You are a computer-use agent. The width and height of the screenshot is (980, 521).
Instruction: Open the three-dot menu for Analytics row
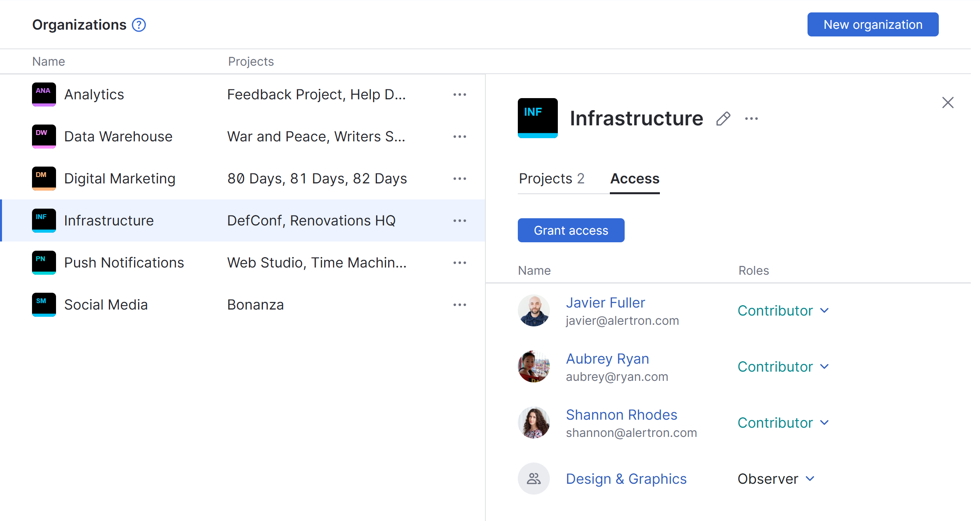point(459,95)
